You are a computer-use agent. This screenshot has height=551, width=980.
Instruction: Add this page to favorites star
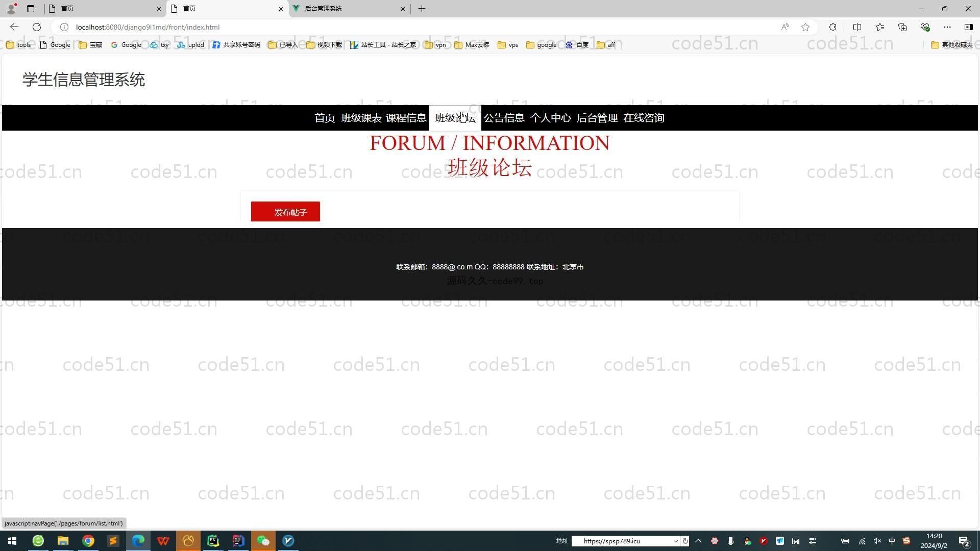pos(805,27)
